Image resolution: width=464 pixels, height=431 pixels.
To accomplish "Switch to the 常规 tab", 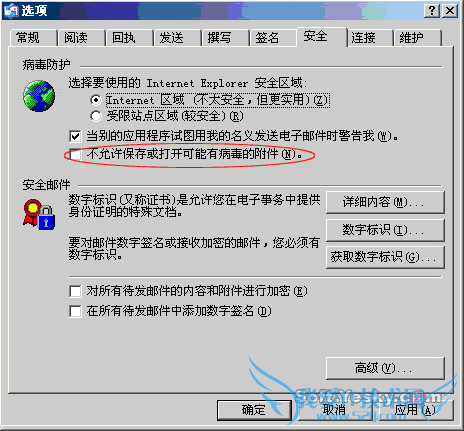I will click(33, 38).
